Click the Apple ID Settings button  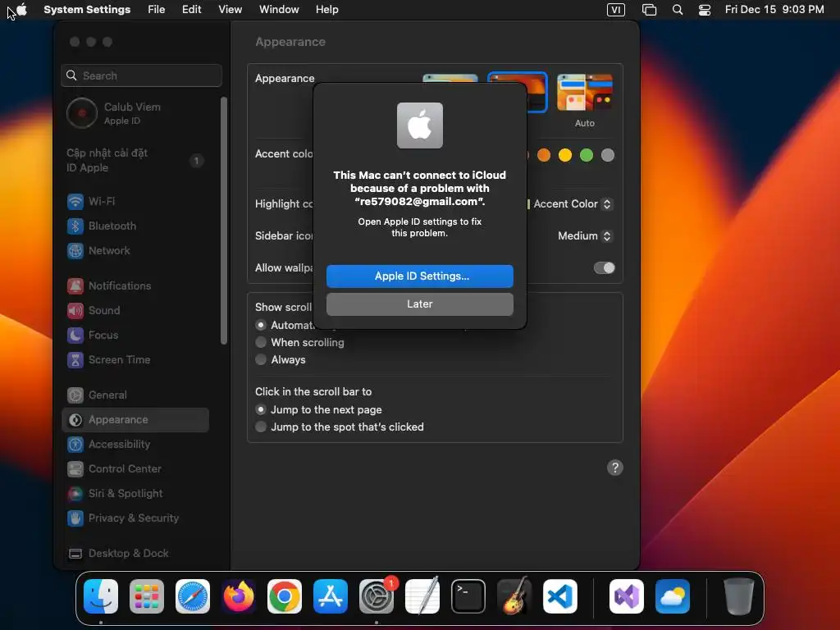(x=419, y=276)
